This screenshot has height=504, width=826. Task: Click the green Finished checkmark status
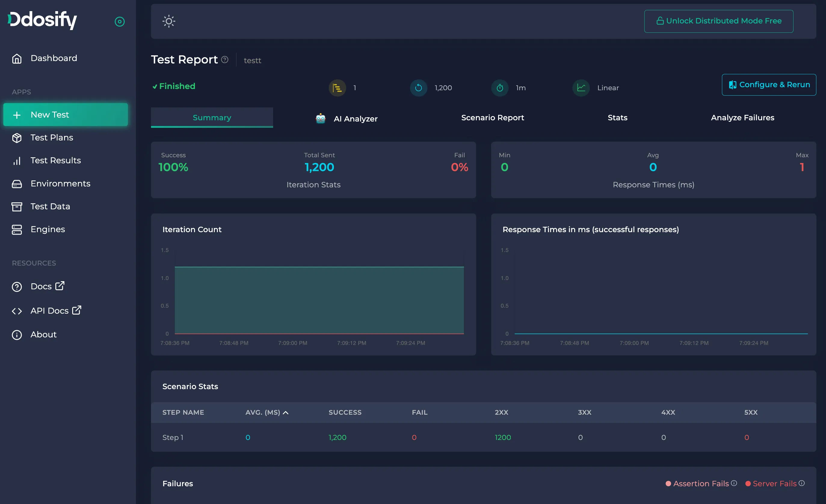click(x=174, y=86)
